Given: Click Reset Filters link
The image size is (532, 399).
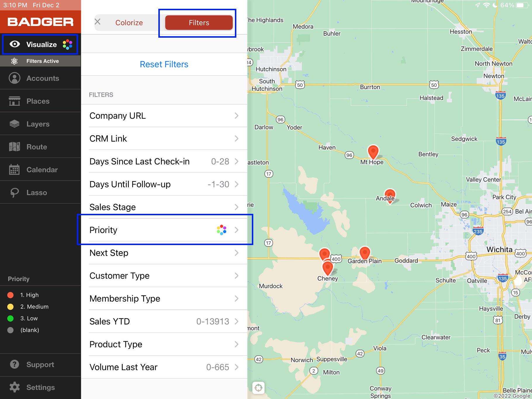Looking at the screenshot, I should (x=164, y=64).
